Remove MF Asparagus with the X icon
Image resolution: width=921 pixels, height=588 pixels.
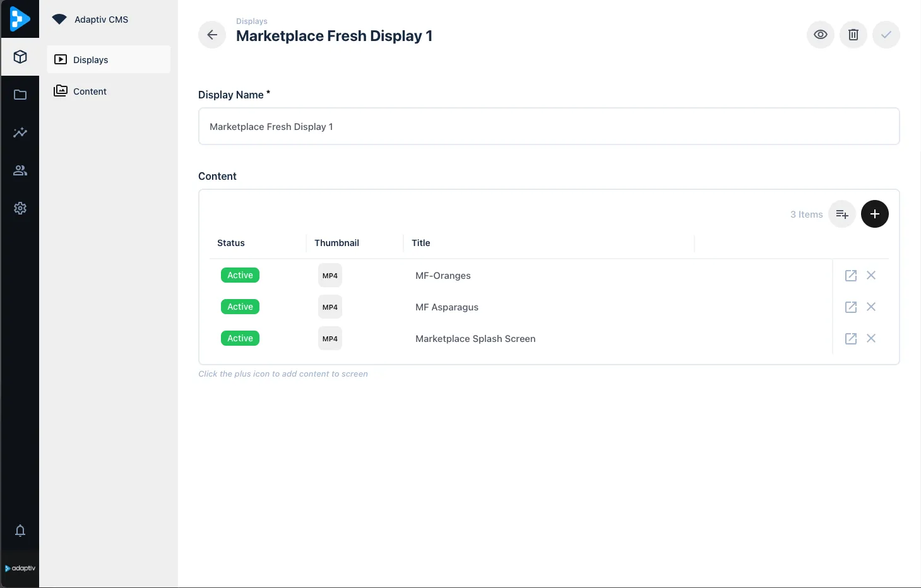coord(871,307)
